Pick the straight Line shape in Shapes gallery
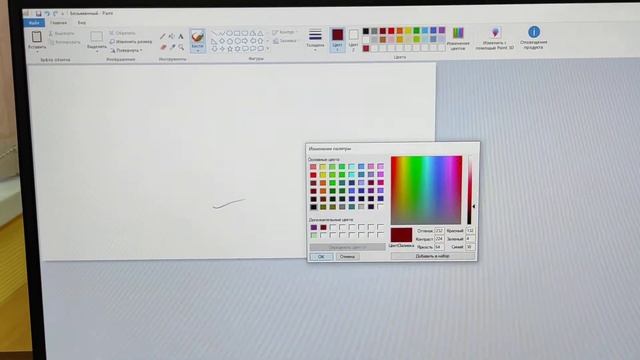Screen dimensions: 640x360 pos(214,33)
